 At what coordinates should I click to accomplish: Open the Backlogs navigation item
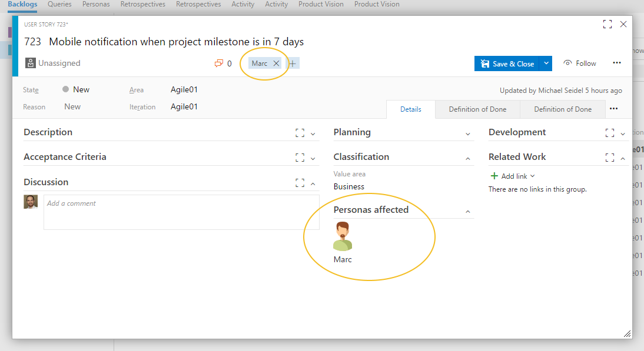22,4
